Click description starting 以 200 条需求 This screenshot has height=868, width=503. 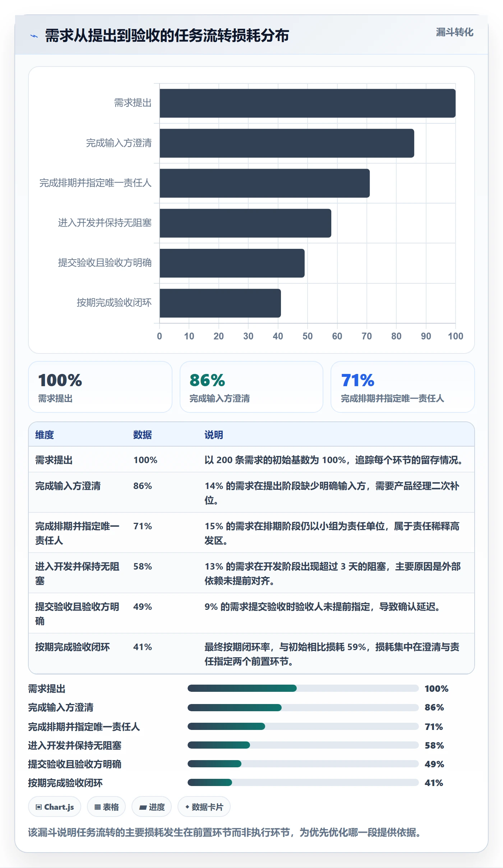pos(334,460)
